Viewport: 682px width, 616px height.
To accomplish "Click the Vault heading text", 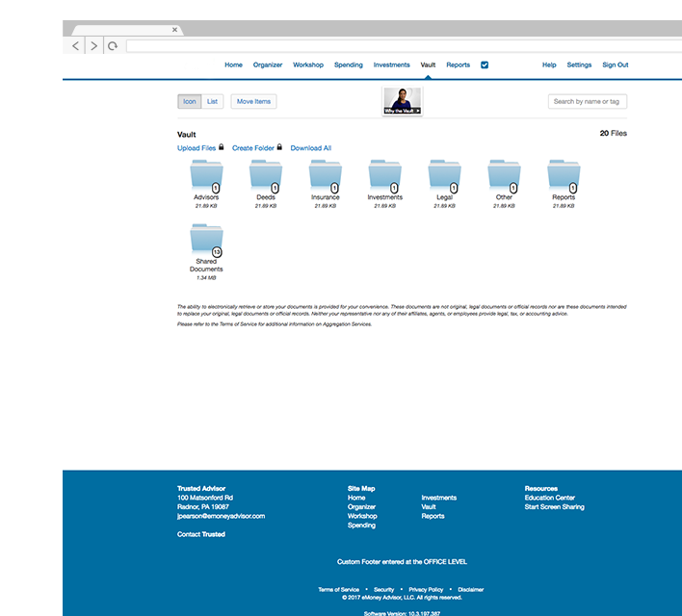I will point(187,135).
